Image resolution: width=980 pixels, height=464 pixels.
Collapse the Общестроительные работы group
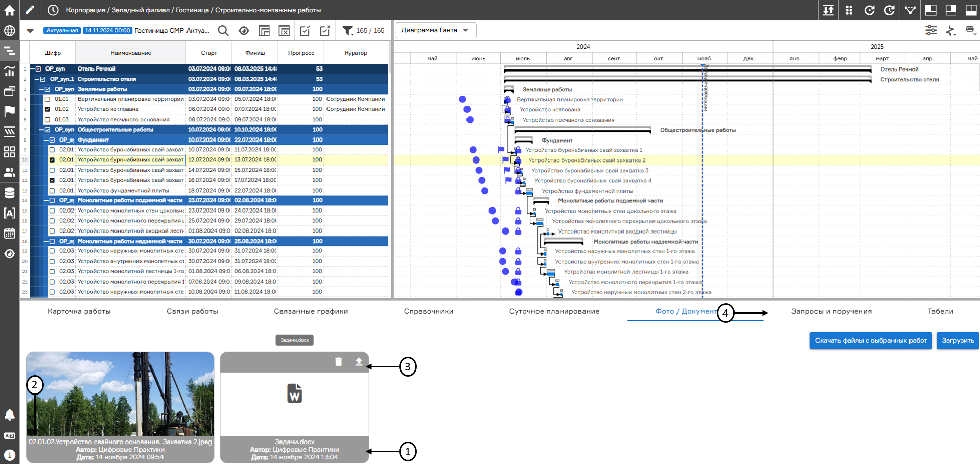(41, 130)
